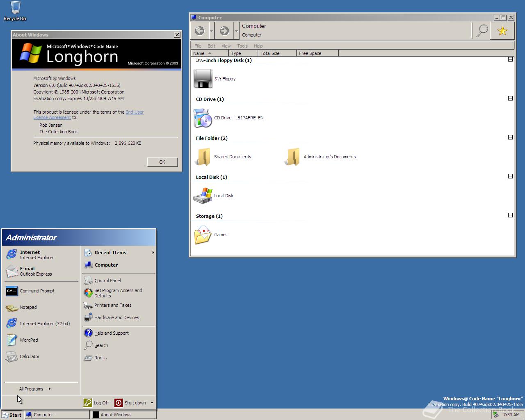Click the Shut down button
The image size is (525, 420).
point(130,403)
